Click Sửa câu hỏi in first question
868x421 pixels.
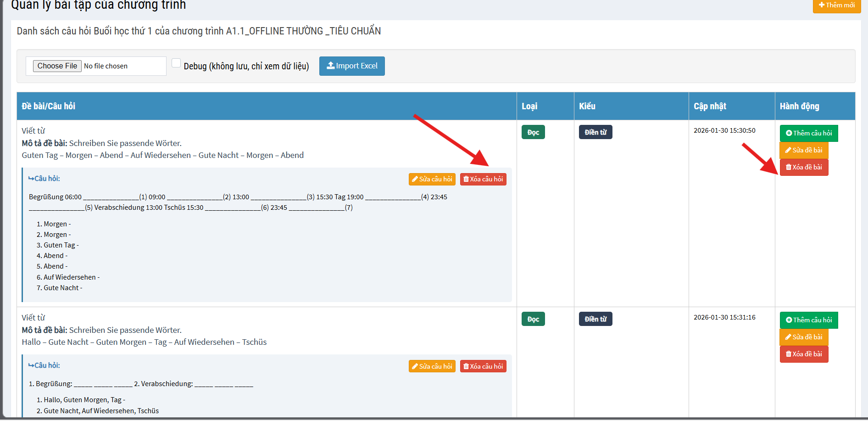coord(432,179)
